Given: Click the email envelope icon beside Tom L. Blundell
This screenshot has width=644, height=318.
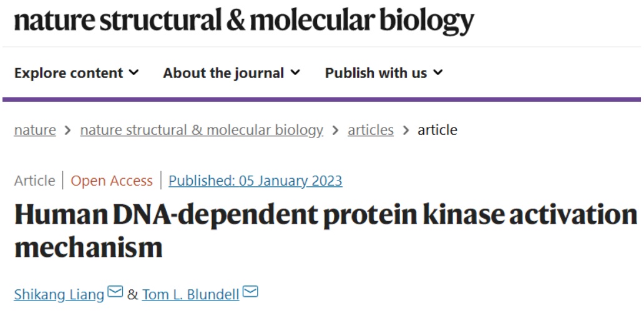Looking at the screenshot, I should 250,292.
